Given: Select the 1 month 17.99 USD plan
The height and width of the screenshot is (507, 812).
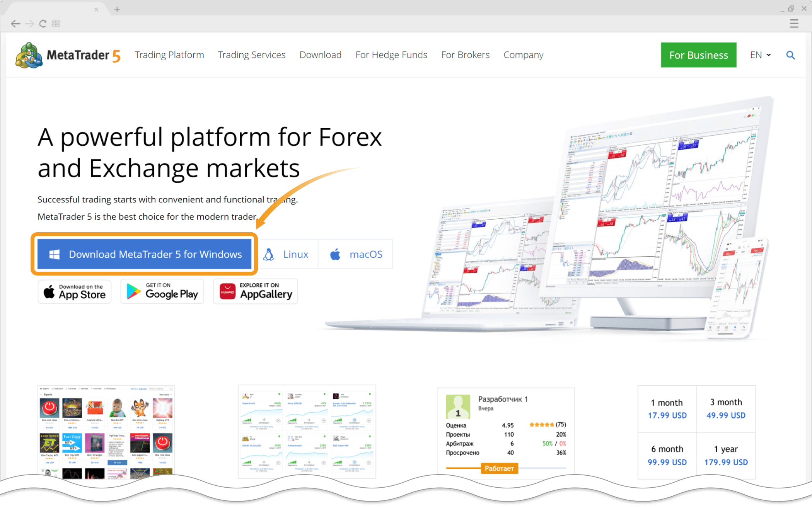Looking at the screenshot, I should pyautogui.click(x=667, y=409).
